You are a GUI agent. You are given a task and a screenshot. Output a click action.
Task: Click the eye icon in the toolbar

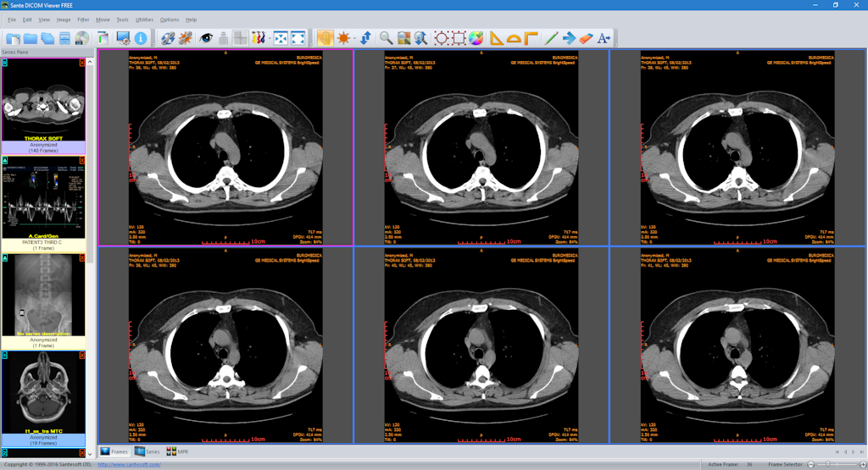tap(205, 38)
